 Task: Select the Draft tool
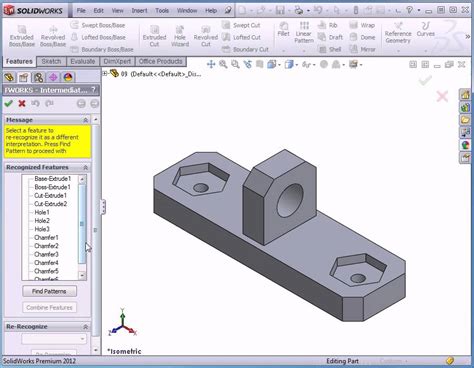coord(330,37)
